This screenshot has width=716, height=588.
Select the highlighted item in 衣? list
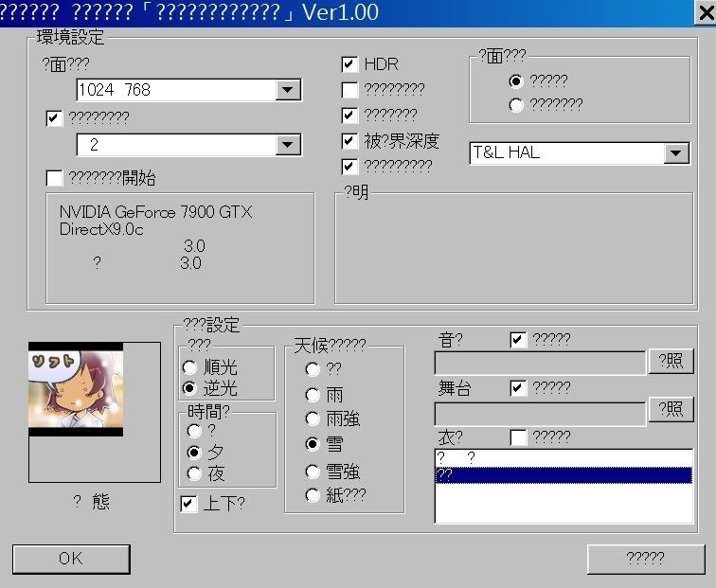tap(564, 475)
